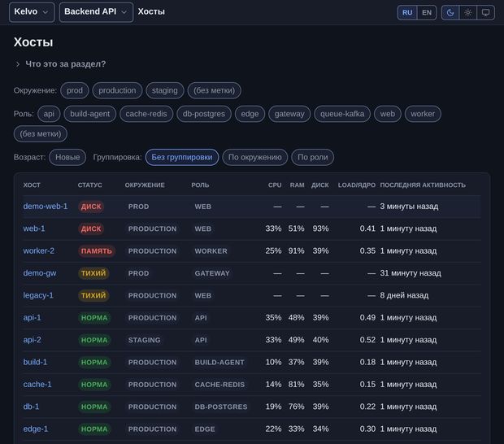Open the build-1 host link

pyautogui.click(x=35, y=362)
